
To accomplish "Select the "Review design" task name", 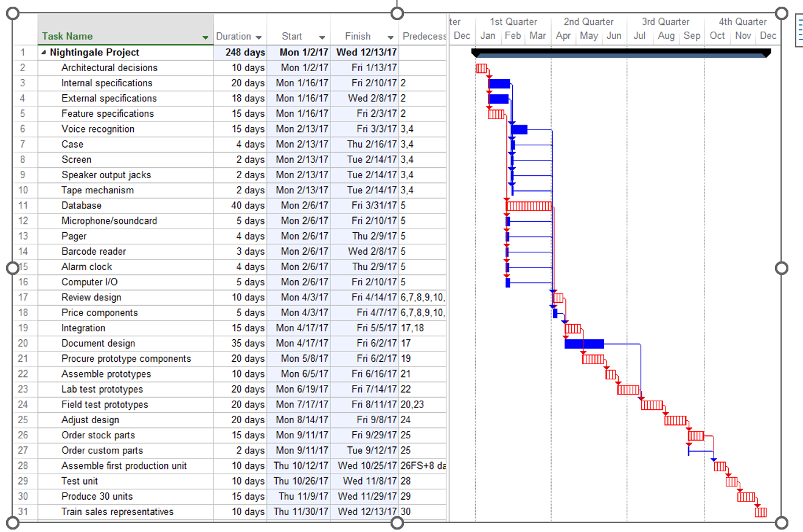I will 91,297.
